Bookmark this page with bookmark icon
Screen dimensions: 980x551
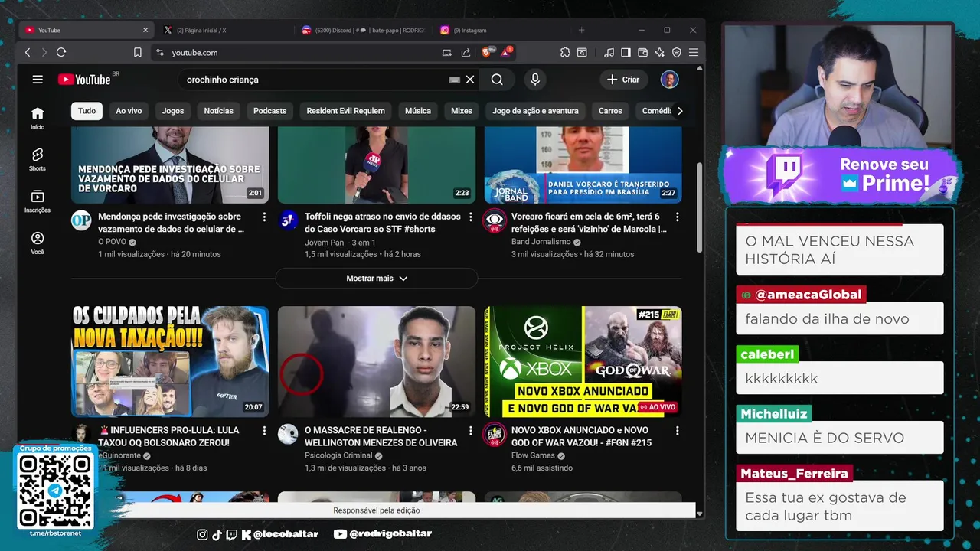[x=138, y=52]
